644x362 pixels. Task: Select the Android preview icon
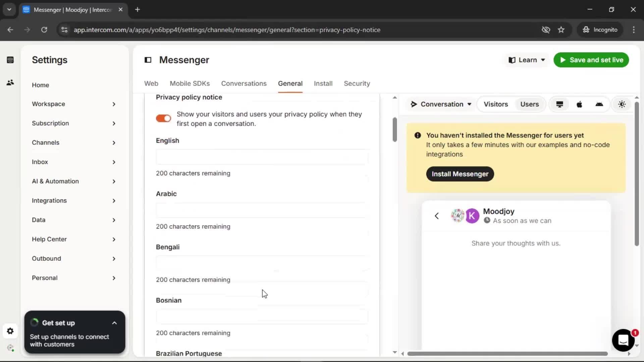(599, 104)
